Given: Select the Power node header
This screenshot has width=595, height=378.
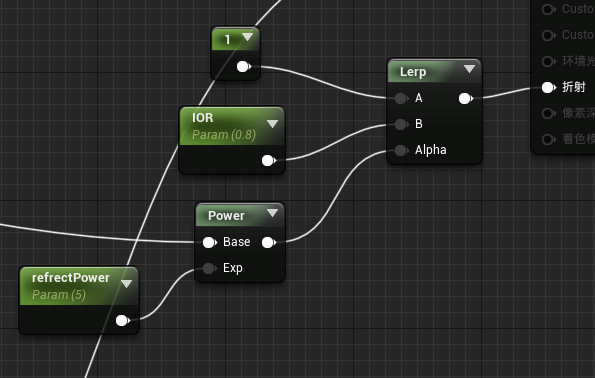Looking at the screenshot, I should [240, 215].
